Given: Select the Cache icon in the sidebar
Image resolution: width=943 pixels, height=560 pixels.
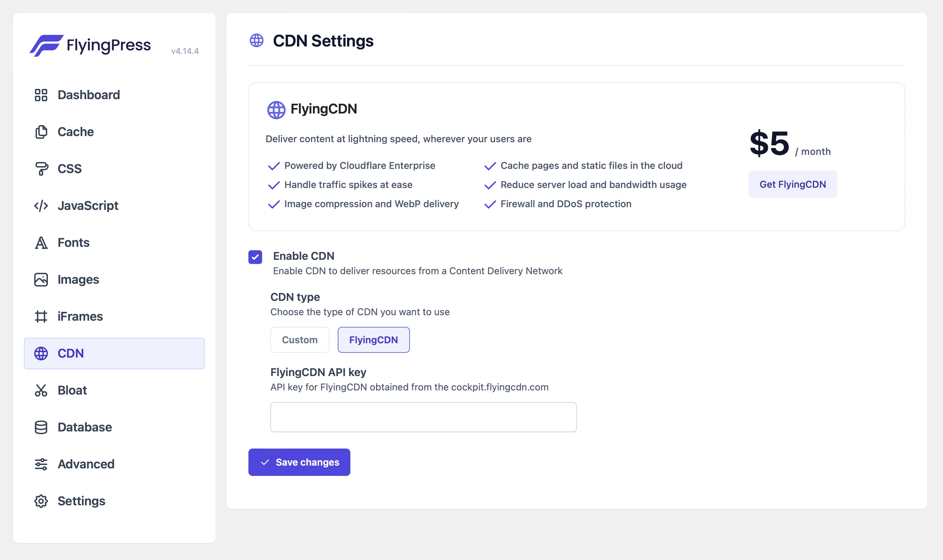Looking at the screenshot, I should [41, 132].
